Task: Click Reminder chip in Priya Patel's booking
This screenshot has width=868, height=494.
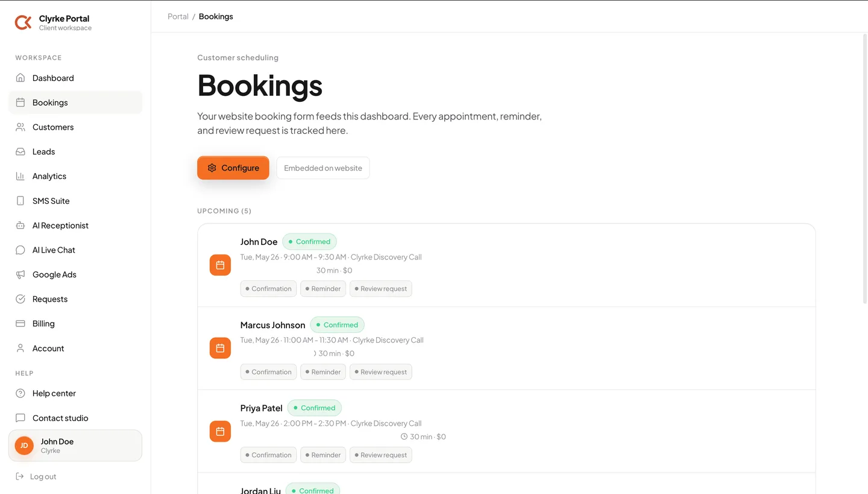Action: (323, 455)
